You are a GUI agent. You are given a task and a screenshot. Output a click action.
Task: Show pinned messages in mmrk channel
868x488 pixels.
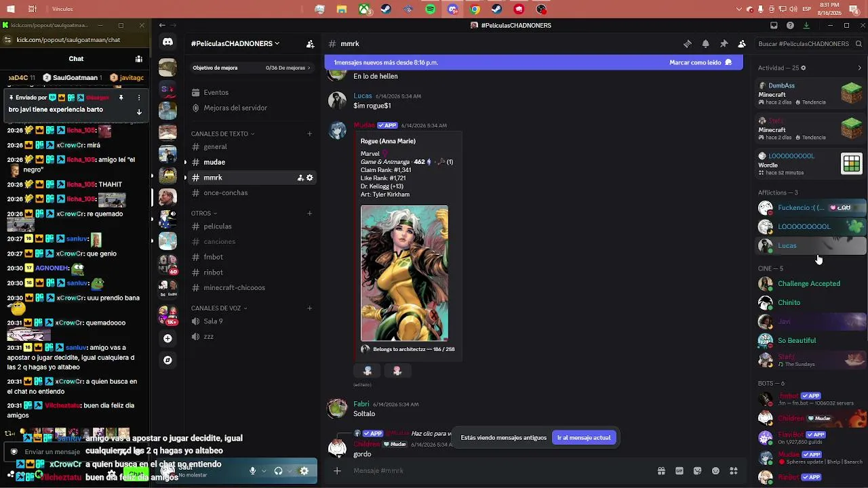[x=724, y=44]
